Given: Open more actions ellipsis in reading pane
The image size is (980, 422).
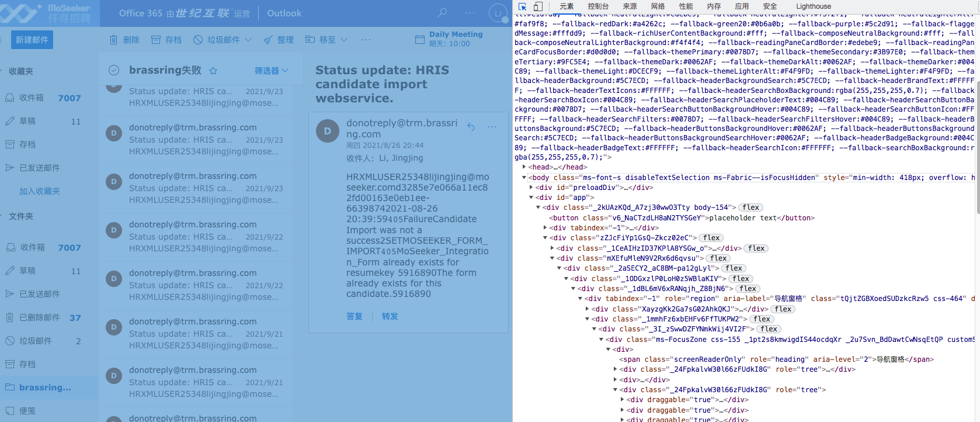Looking at the screenshot, I should (492, 126).
